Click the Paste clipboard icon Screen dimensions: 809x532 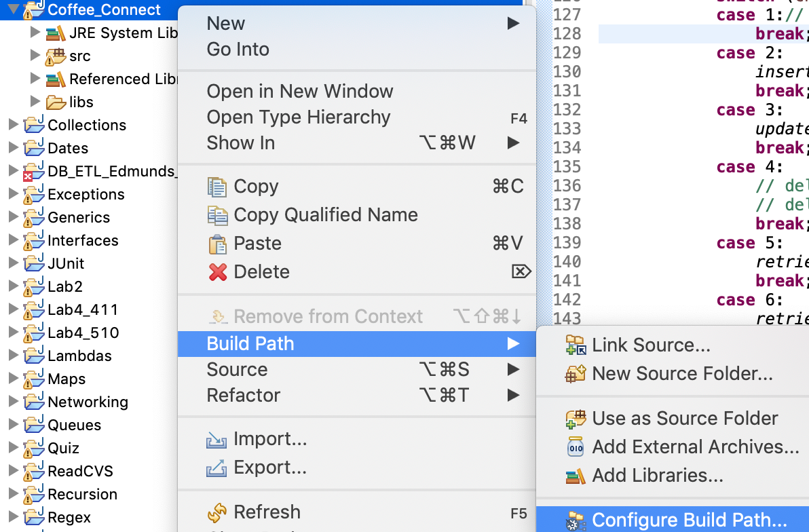(x=217, y=244)
